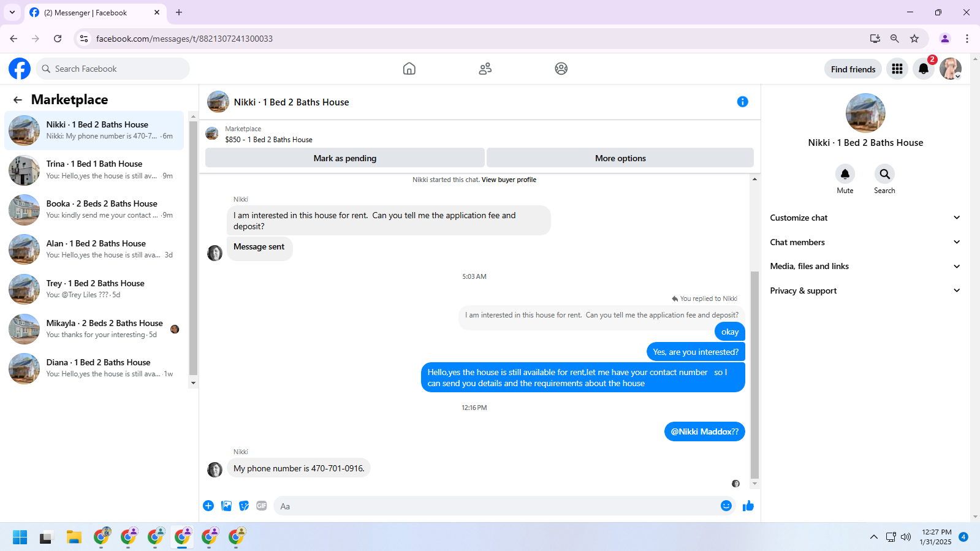
Task: Click the chat list scrollbar down arrow
Action: (194, 383)
